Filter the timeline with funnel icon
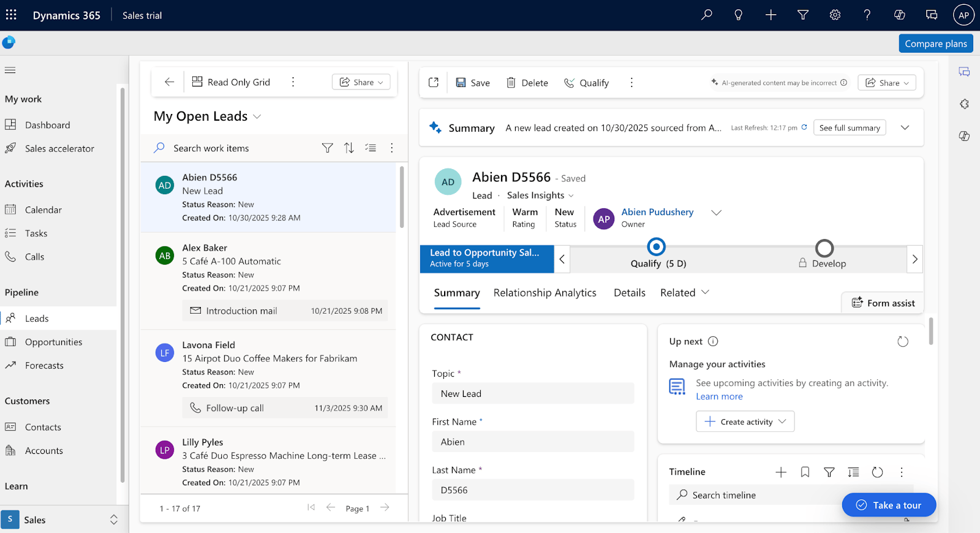 [x=829, y=472]
